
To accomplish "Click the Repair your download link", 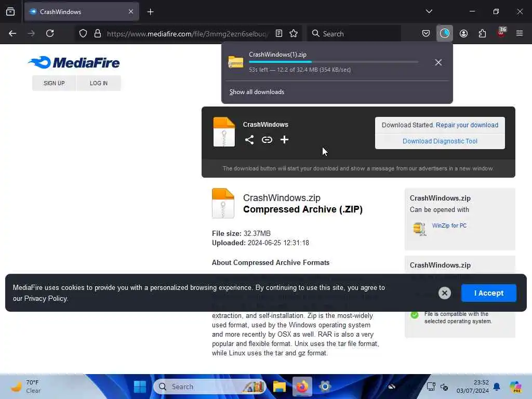I will pyautogui.click(x=467, y=125).
